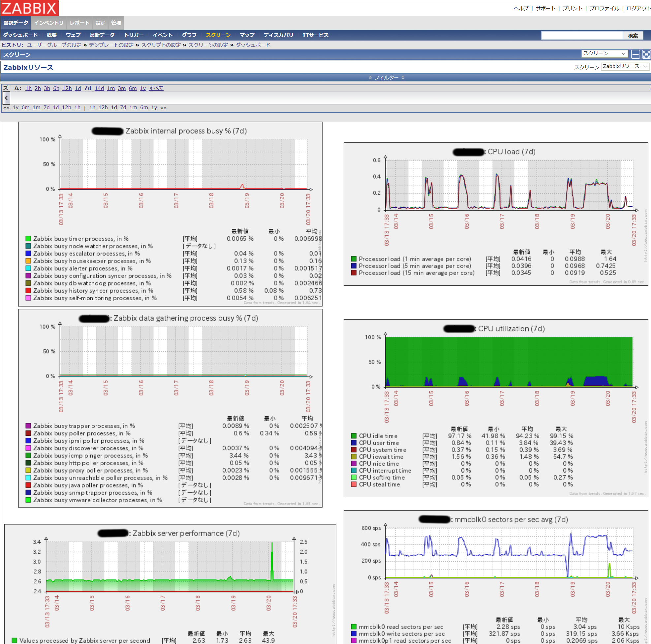Viewport: 651px width, 644px height.
Task: Open history link スクリプトの設定
Action: click(161, 45)
